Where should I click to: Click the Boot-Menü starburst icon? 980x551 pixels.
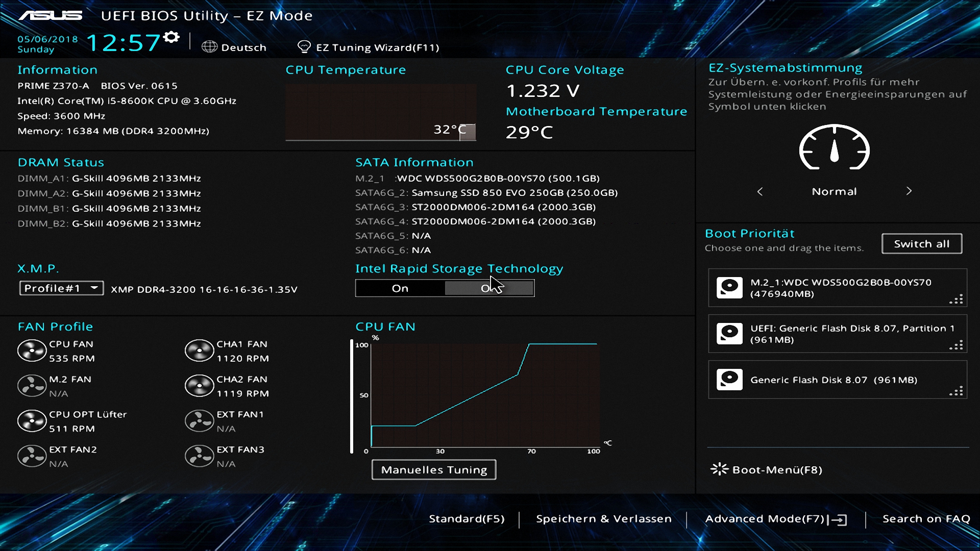(719, 469)
